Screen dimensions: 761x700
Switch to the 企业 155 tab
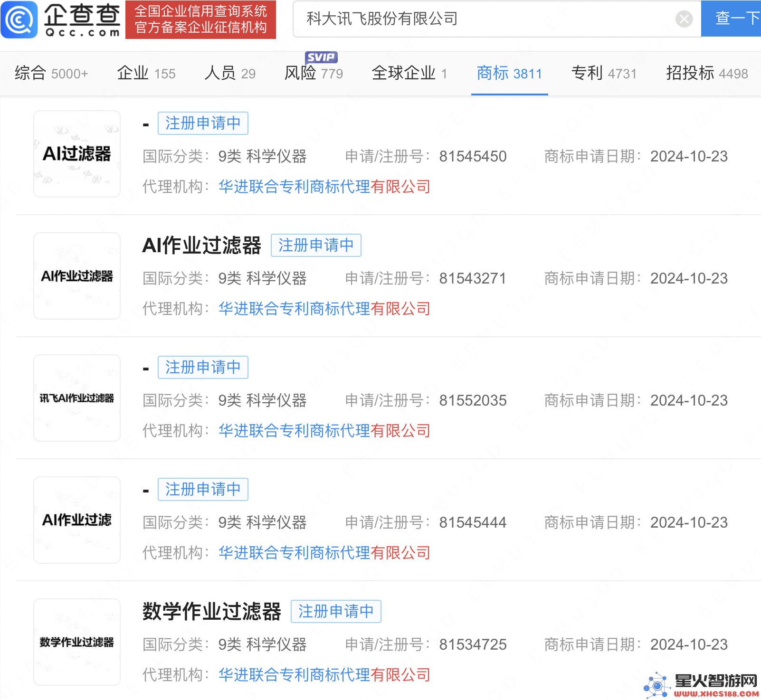click(146, 74)
